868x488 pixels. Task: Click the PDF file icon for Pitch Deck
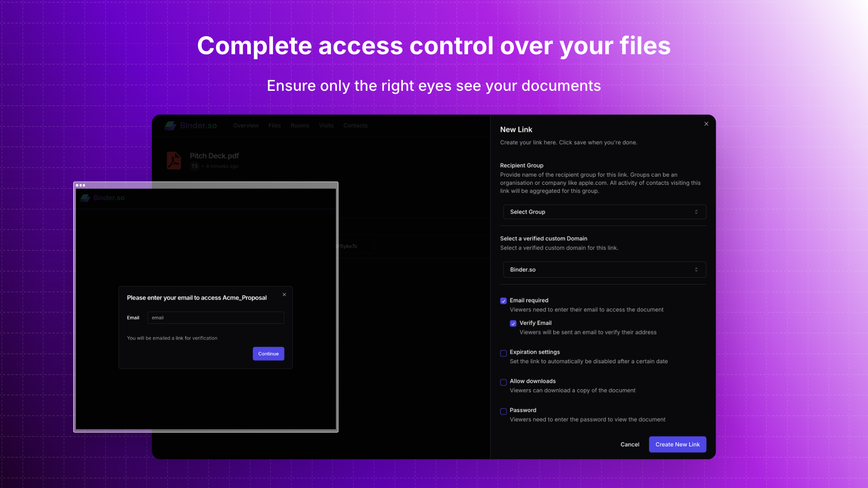[174, 160]
